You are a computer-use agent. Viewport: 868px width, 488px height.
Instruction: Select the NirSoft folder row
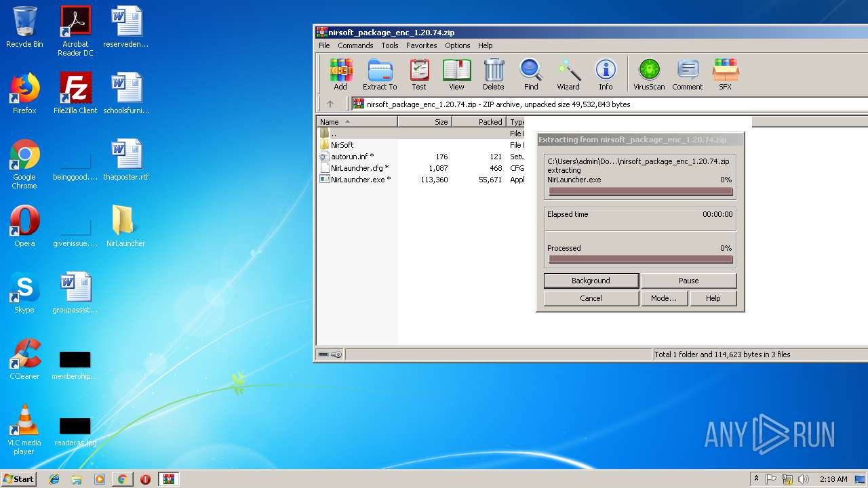(x=420, y=145)
